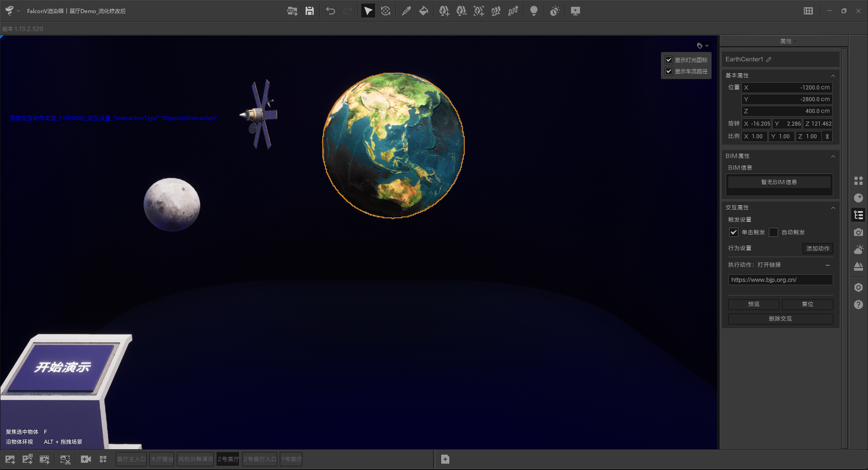Open weather settings in right sidebar

coord(859,249)
